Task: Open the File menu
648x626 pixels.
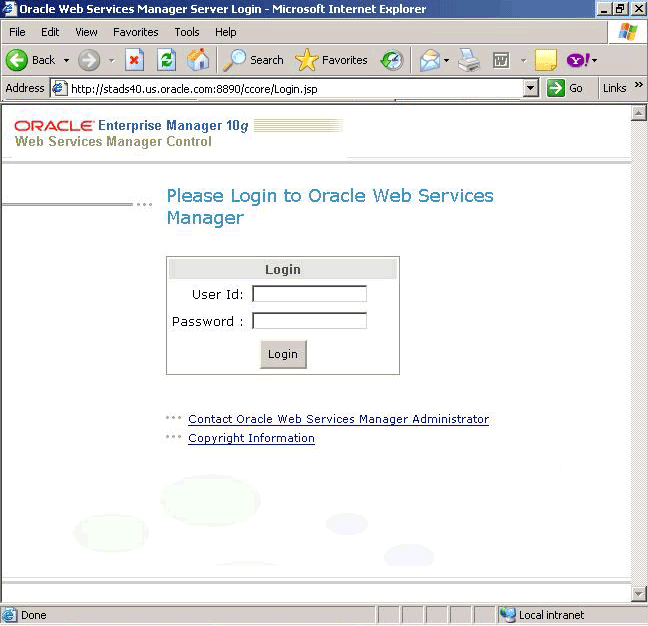Action: [x=17, y=32]
